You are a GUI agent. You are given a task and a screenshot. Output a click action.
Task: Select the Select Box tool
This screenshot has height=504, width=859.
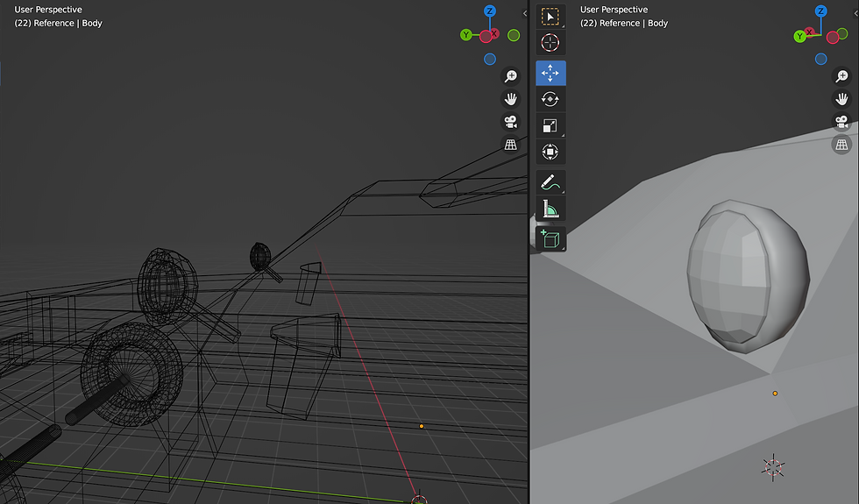pyautogui.click(x=550, y=17)
